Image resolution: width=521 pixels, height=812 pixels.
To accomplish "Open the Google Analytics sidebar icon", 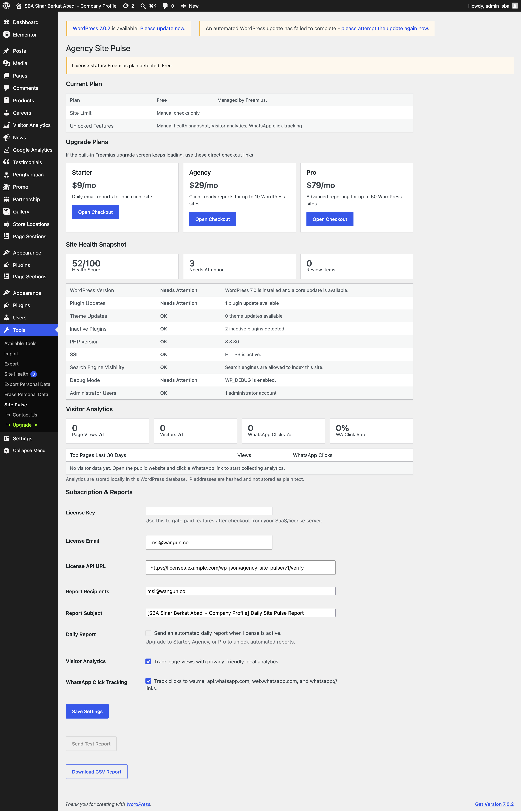I will [7, 150].
